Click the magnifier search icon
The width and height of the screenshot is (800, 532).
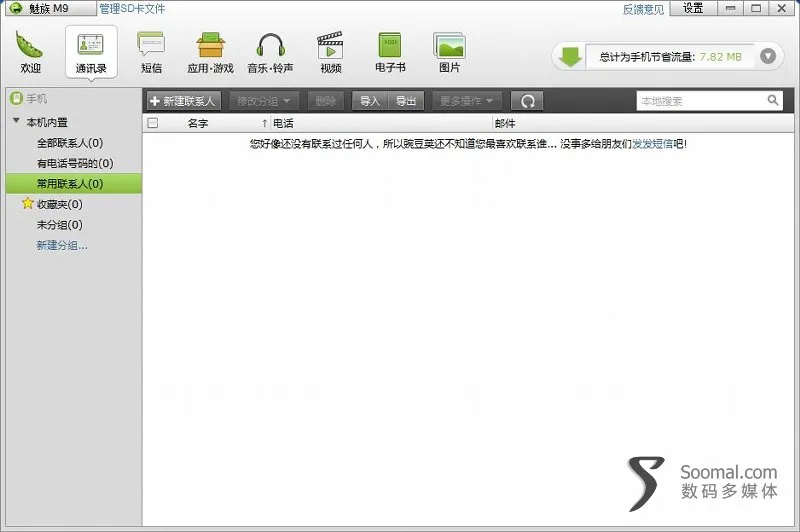(x=773, y=100)
